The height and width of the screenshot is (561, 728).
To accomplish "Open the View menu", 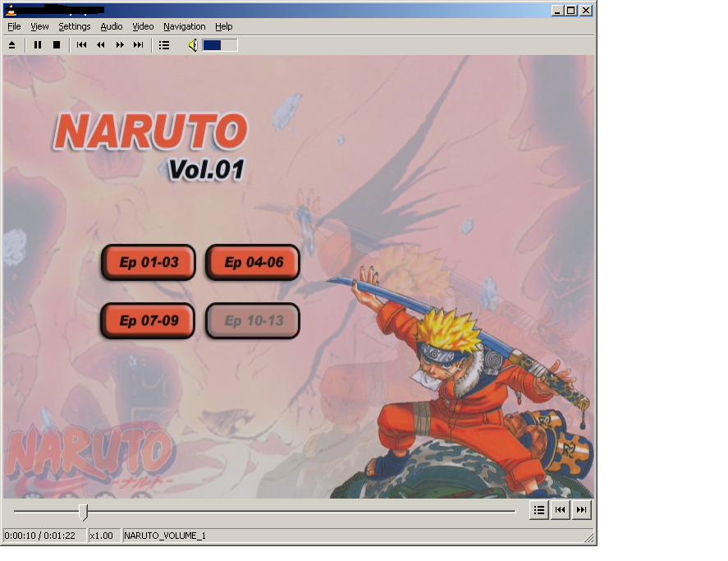I will 39,26.
